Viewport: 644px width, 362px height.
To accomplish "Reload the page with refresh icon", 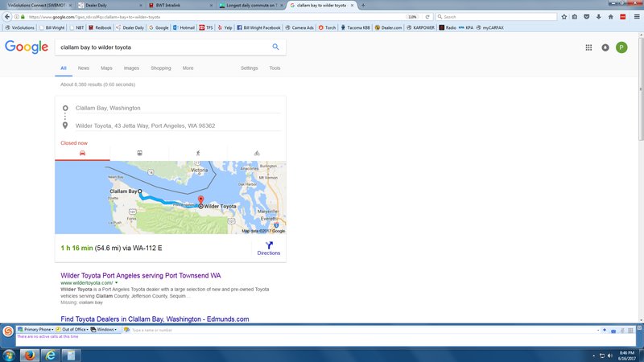I will (427, 17).
